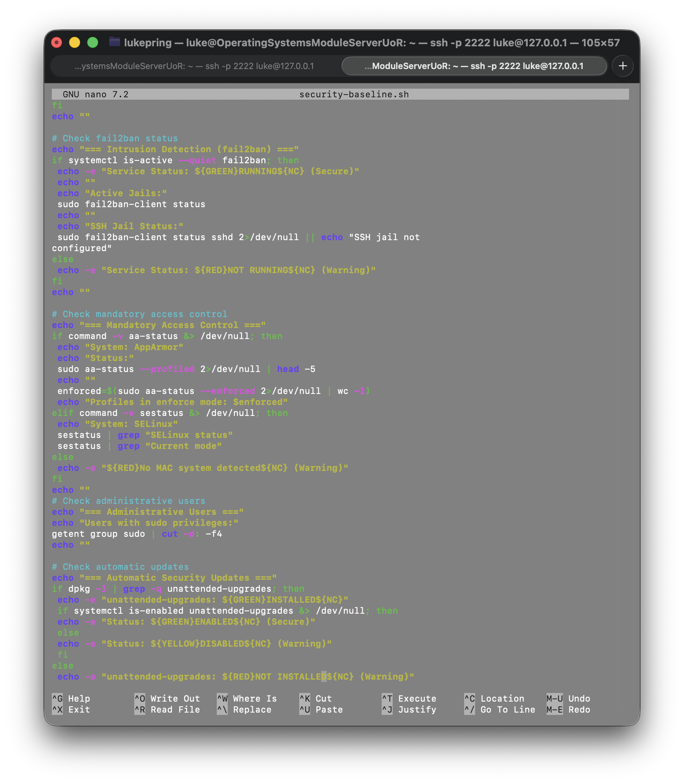The height and width of the screenshot is (784, 684).
Task: Click the ^O Write Out shortcut
Action: (x=167, y=699)
